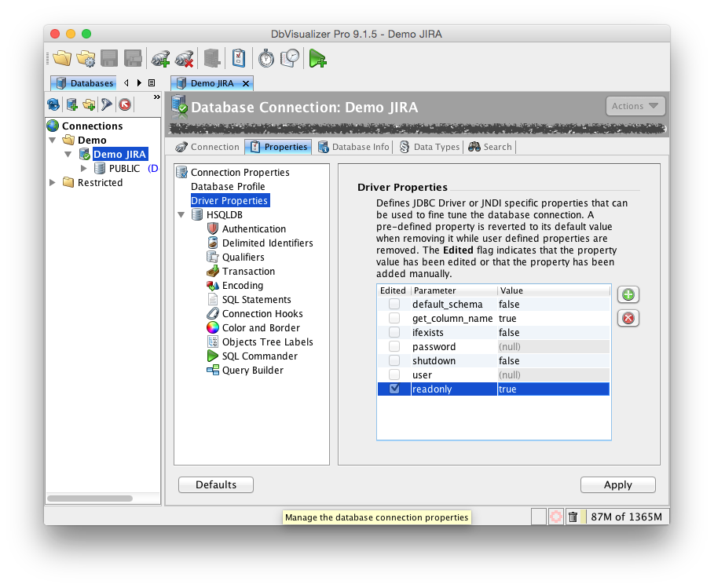Open the Actions dropdown menu
The width and height of the screenshot is (714, 588).
pos(635,106)
